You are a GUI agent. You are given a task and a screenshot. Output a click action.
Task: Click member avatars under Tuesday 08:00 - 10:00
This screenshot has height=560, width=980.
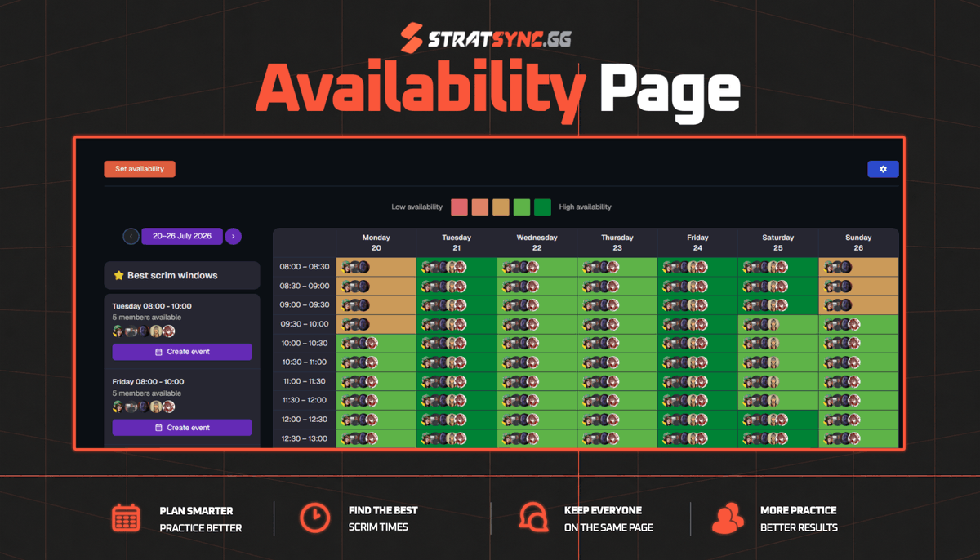144,331
